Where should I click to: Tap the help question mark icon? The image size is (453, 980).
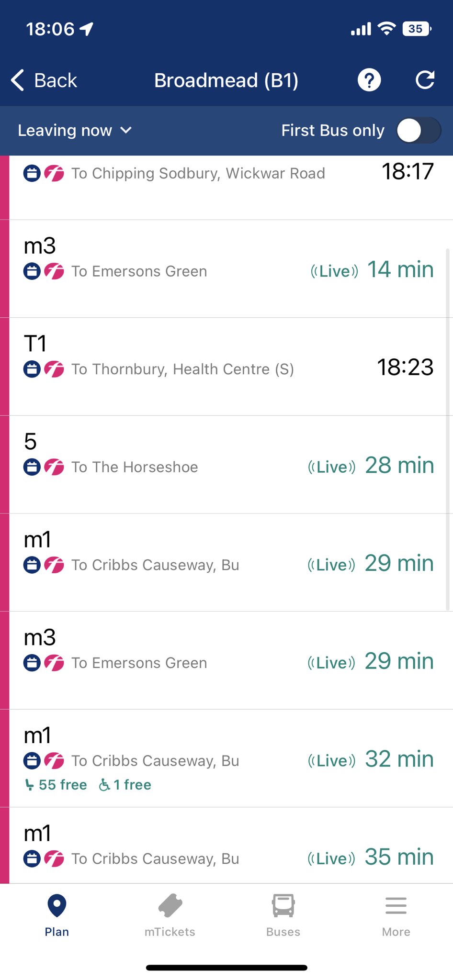point(369,80)
